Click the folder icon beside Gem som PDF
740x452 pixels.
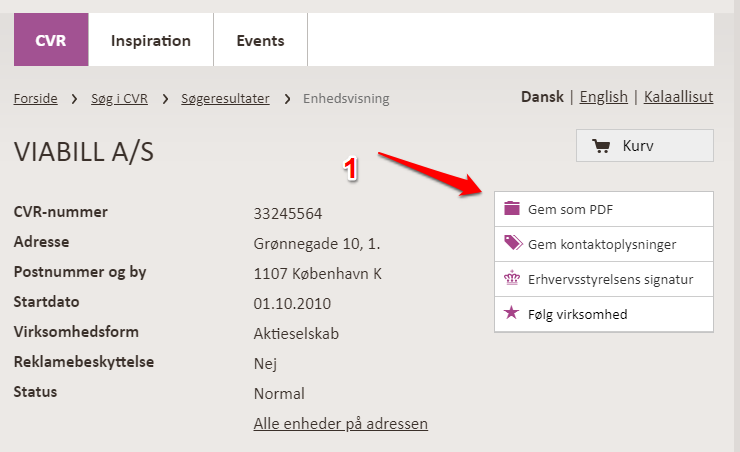coord(512,208)
